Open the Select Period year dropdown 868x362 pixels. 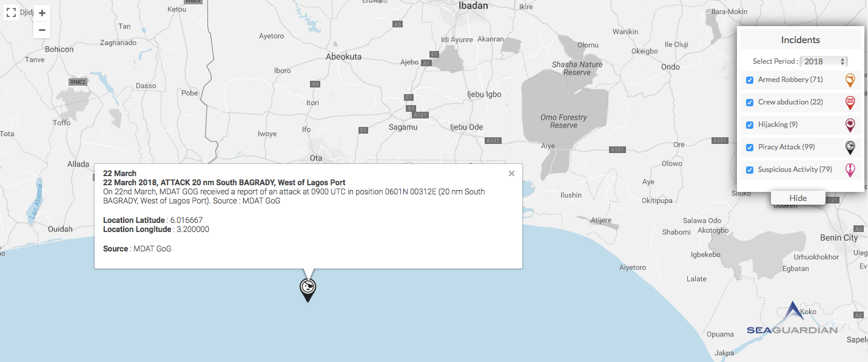click(x=824, y=61)
